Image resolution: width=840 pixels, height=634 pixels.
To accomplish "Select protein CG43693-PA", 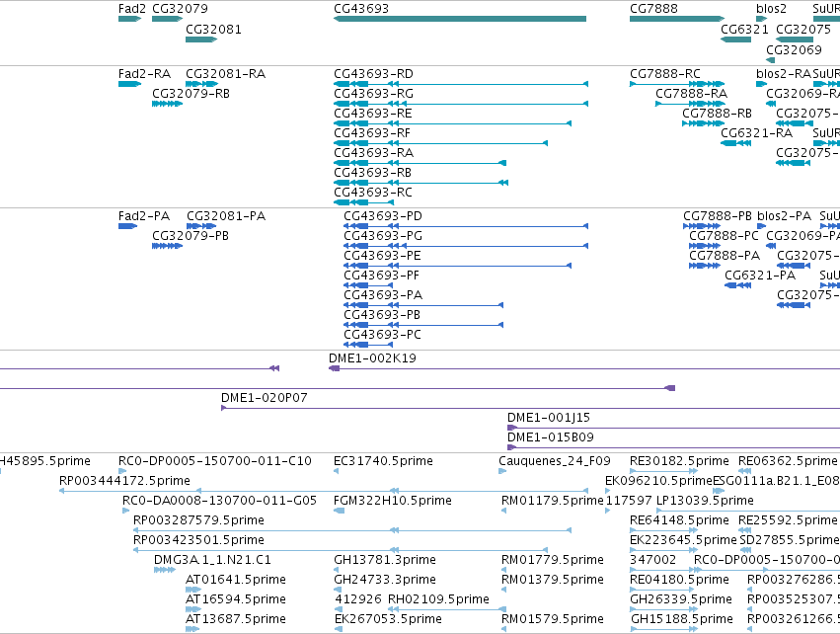I will [423, 305].
